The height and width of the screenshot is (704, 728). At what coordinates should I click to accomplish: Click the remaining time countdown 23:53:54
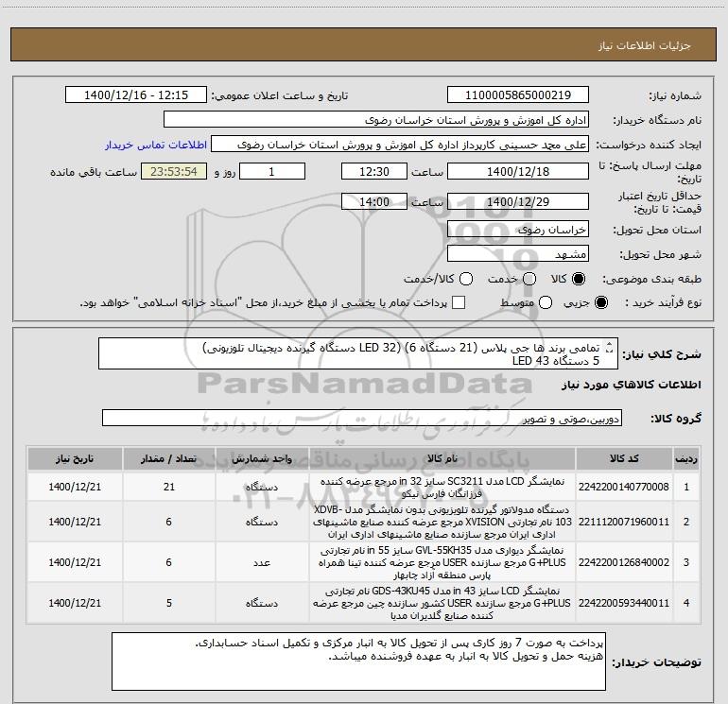(x=174, y=171)
